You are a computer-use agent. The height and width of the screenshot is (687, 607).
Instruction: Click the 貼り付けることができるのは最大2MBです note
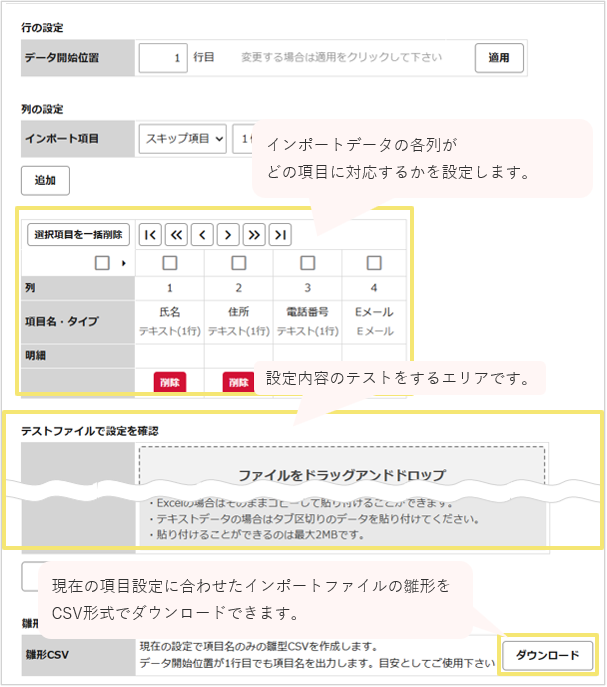(x=257, y=535)
